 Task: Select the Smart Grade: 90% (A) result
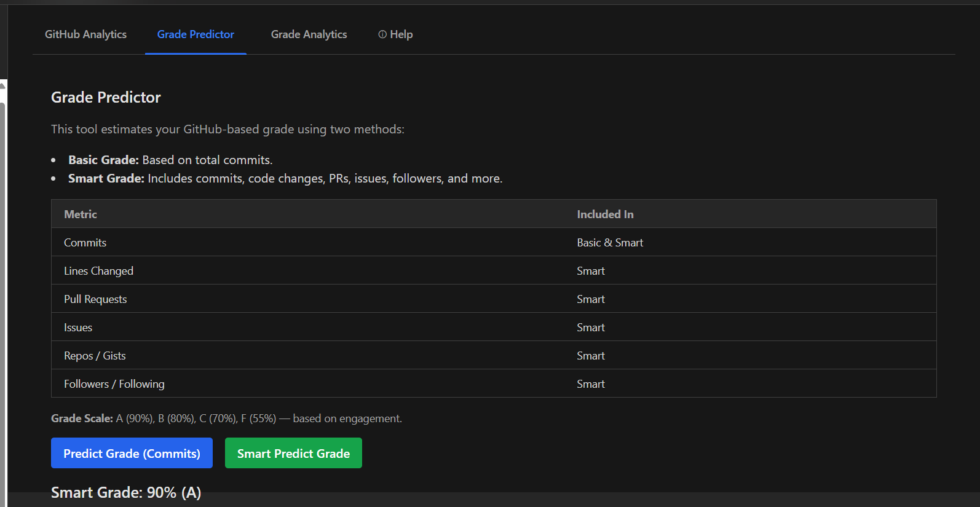[126, 492]
